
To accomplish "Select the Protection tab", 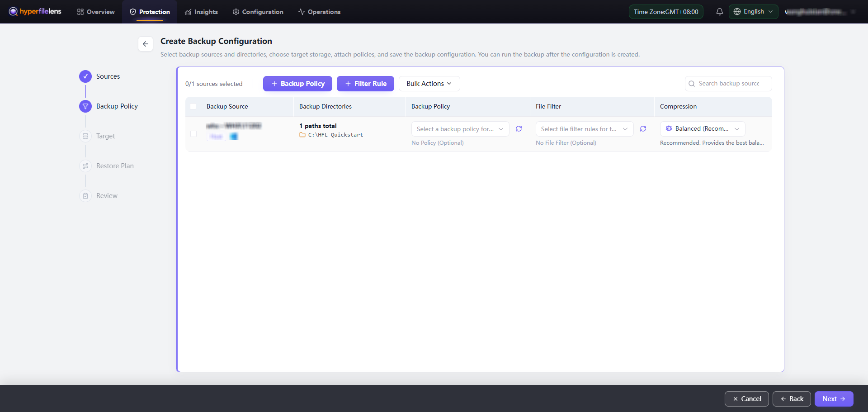I will [150, 12].
